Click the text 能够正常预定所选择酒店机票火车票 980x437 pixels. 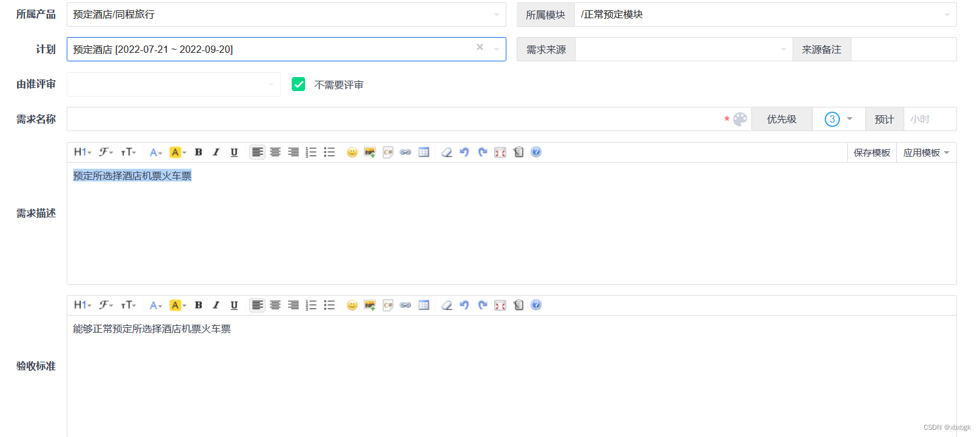click(x=152, y=329)
